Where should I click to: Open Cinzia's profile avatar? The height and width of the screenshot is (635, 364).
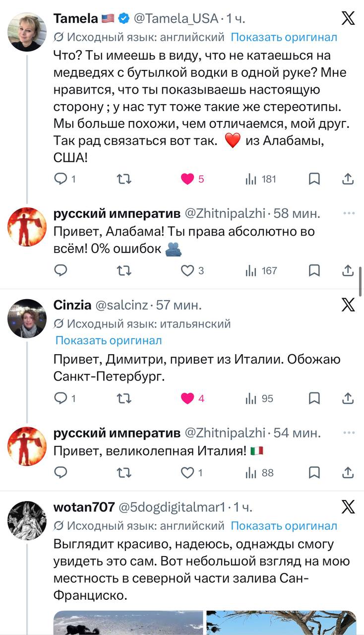coord(27,318)
